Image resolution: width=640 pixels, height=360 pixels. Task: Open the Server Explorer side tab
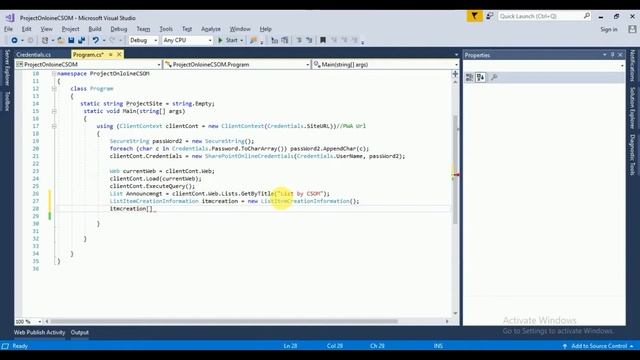pos(7,67)
